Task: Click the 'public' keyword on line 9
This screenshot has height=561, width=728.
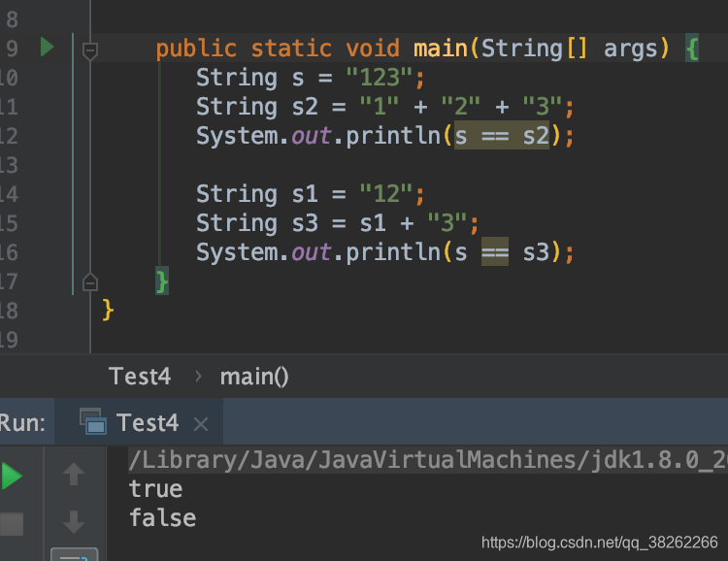Action: point(196,49)
